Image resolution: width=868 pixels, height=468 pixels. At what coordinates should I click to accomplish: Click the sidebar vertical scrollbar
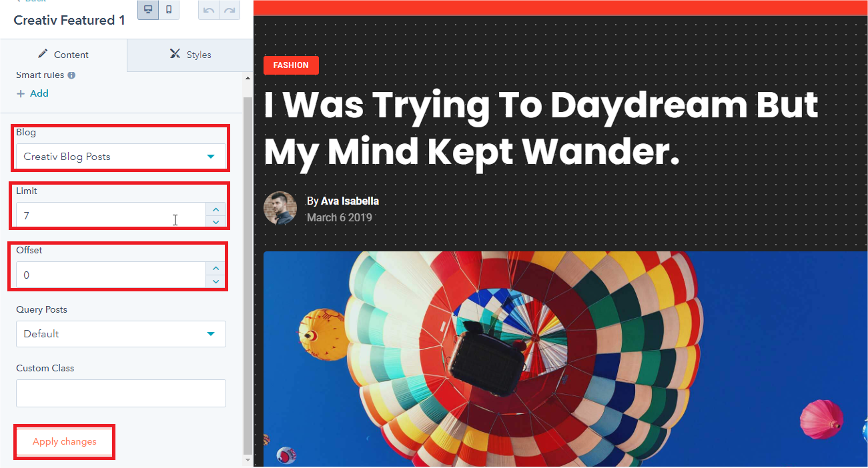coord(248,273)
